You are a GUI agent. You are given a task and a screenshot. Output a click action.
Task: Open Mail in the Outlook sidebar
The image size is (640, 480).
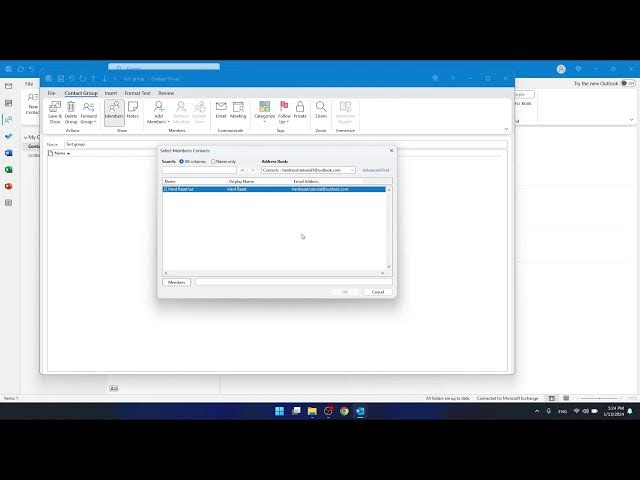pos(9,86)
